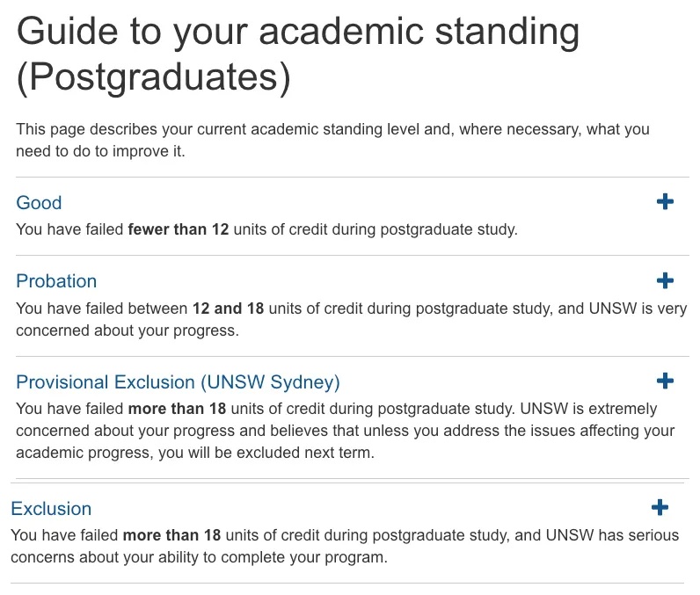
Task: Select the Exclusion heading link
Action: pos(51,509)
